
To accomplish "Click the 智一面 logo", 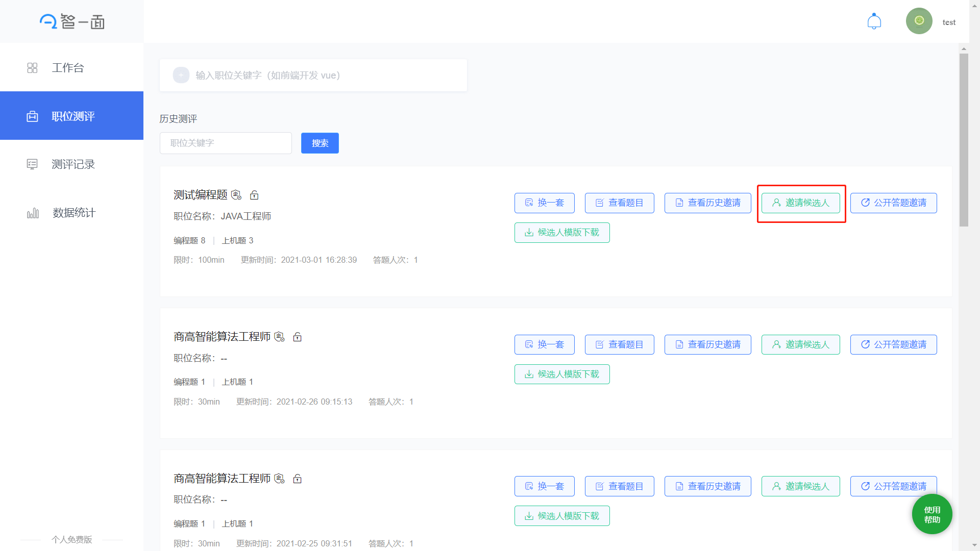I will pos(72,21).
